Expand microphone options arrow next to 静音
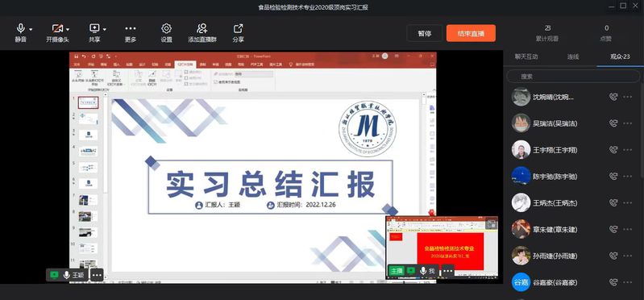Screen dimensions: 644x300 pyautogui.click(x=31, y=30)
